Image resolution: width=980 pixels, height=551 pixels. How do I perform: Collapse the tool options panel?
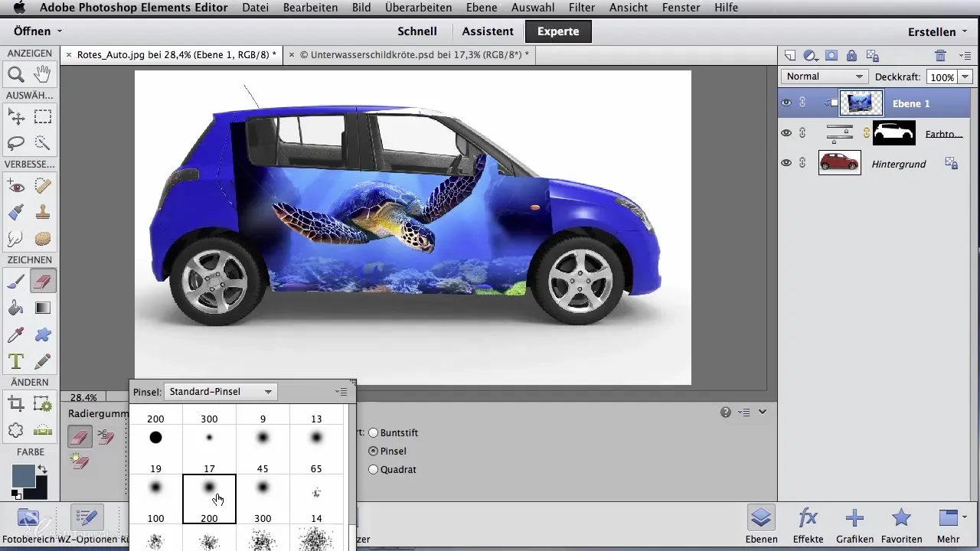tap(763, 412)
